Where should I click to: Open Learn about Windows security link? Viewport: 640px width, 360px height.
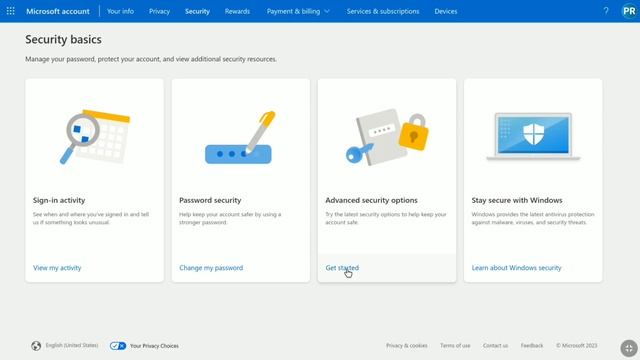(x=516, y=268)
